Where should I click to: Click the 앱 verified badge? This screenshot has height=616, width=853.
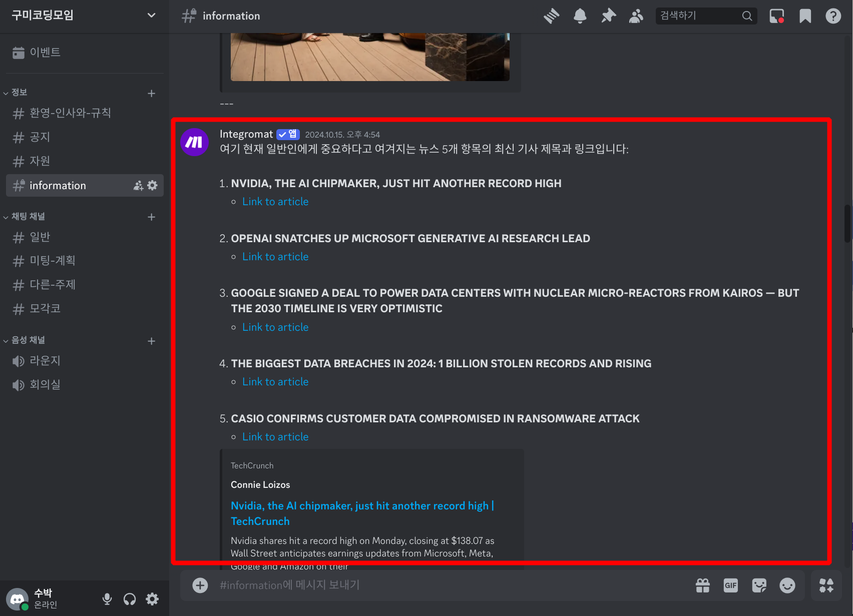tap(288, 134)
